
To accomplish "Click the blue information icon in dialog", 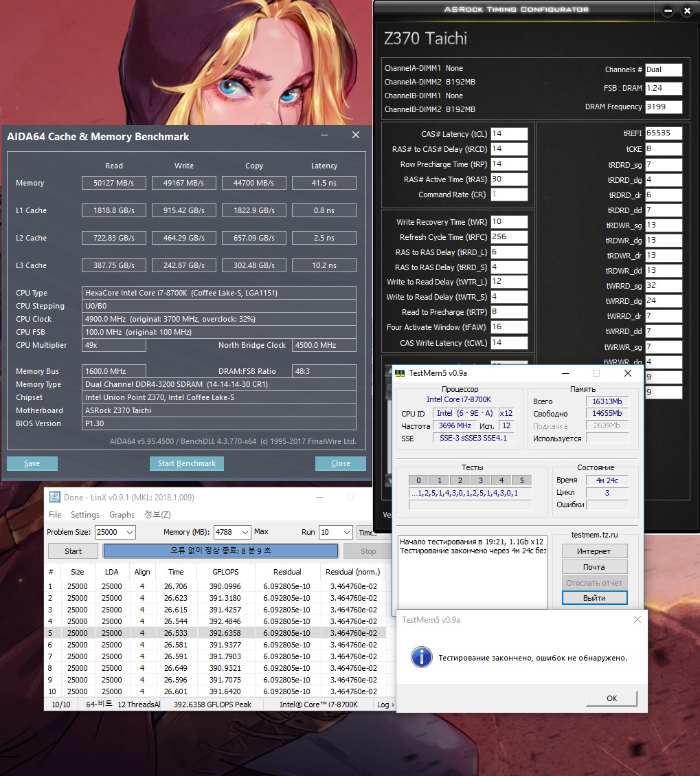I will coord(422,657).
